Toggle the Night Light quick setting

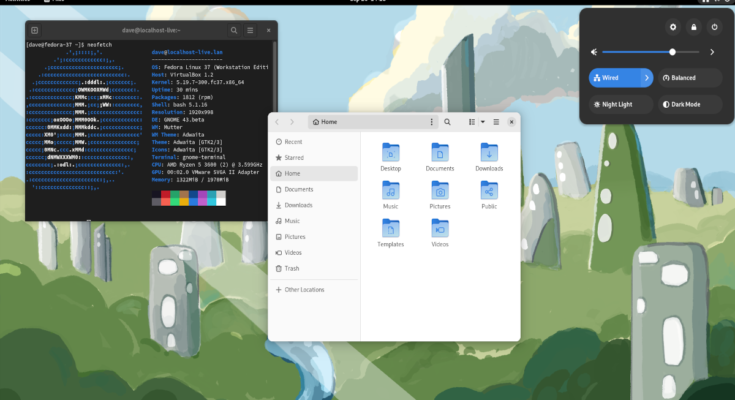click(x=621, y=104)
